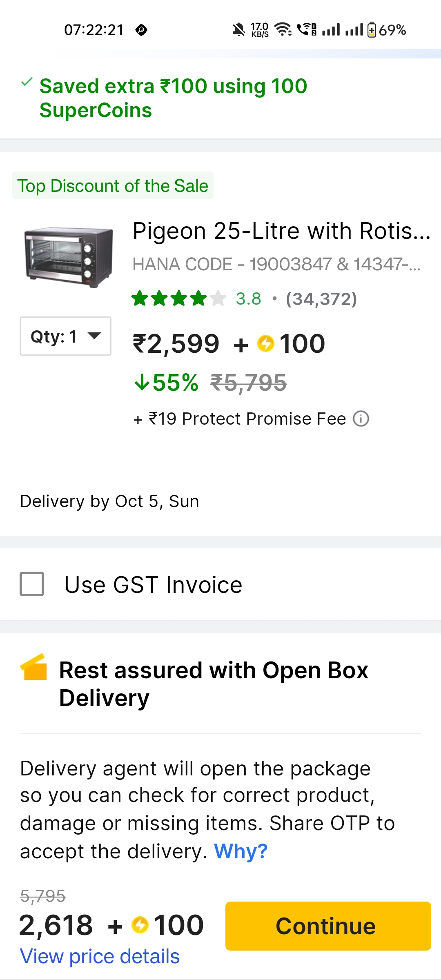Tap the Top Discount of the Sale badge
The width and height of the screenshot is (441, 980).
(113, 186)
